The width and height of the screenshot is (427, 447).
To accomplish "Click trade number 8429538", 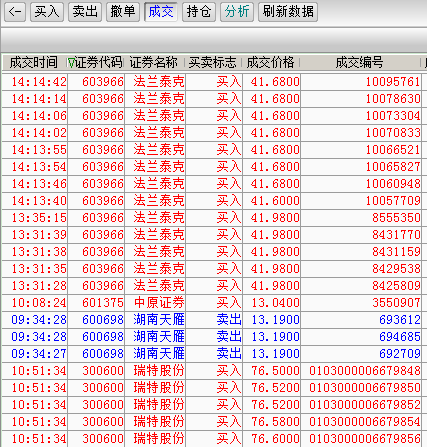I will point(396,269).
